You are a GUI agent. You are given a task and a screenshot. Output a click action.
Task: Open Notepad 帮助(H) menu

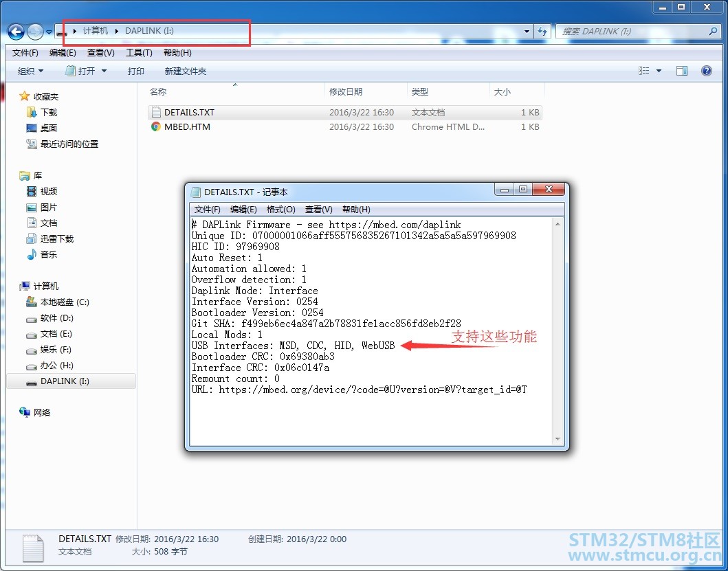(356, 210)
